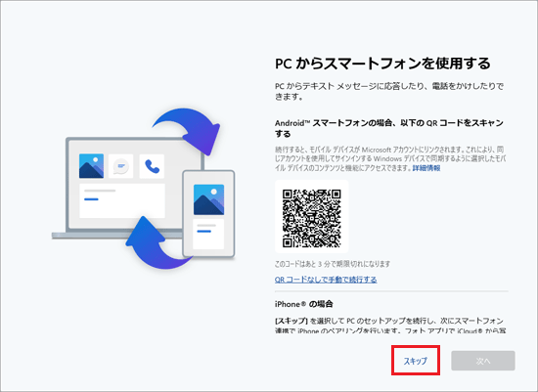The width and height of the screenshot is (538, 392).
Task: Click the chat bubble icon in laptop illustration
Action: pyautogui.click(x=120, y=166)
